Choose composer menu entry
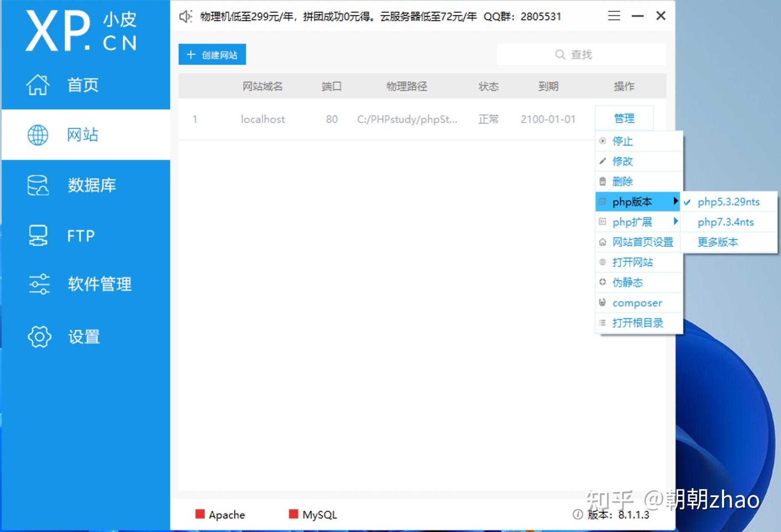Image resolution: width=781 pixels, height=532 pixels. point(639,303)
